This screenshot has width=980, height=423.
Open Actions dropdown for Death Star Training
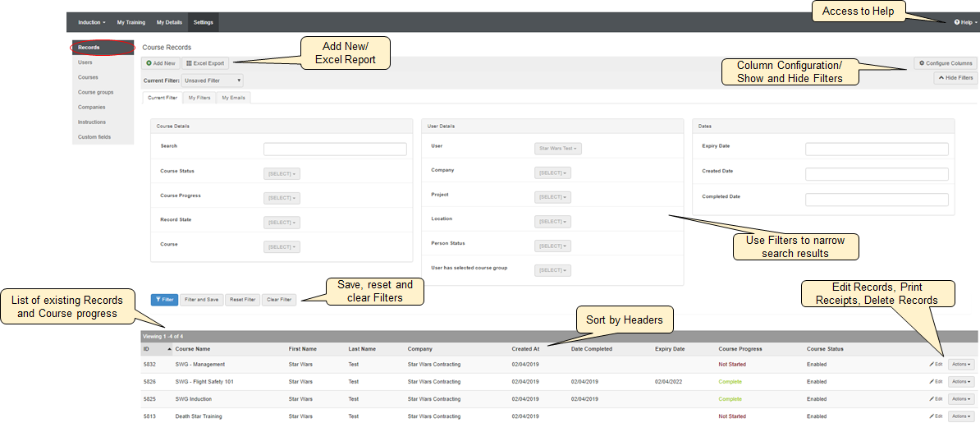click(x=961, y=416)
